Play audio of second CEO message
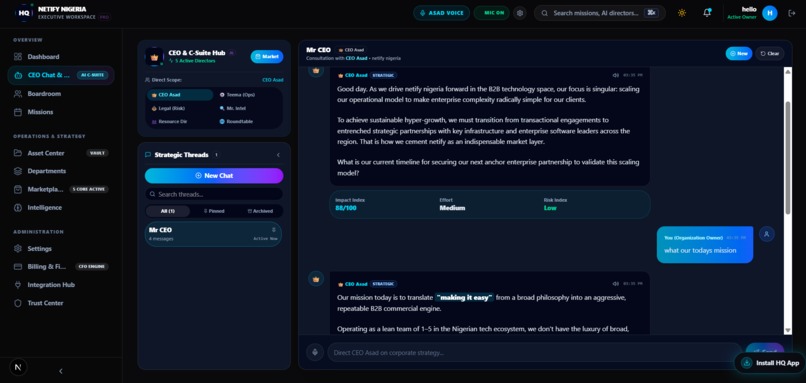Viewport: 806px width, 383px height. coord(615,284)
